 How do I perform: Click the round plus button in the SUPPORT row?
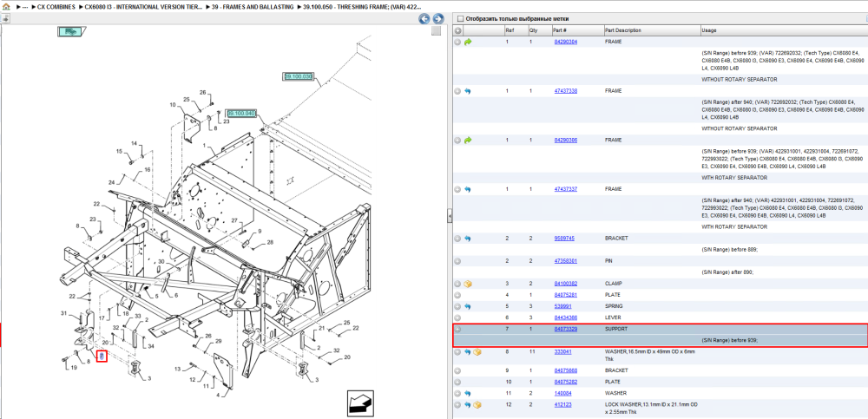(x=457, y=330)
